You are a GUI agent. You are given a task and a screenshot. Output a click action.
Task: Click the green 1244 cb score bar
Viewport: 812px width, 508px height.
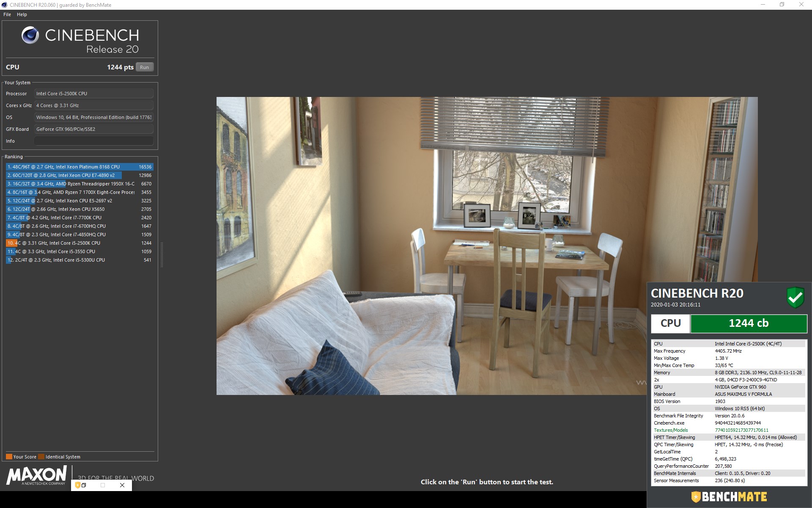748,323
